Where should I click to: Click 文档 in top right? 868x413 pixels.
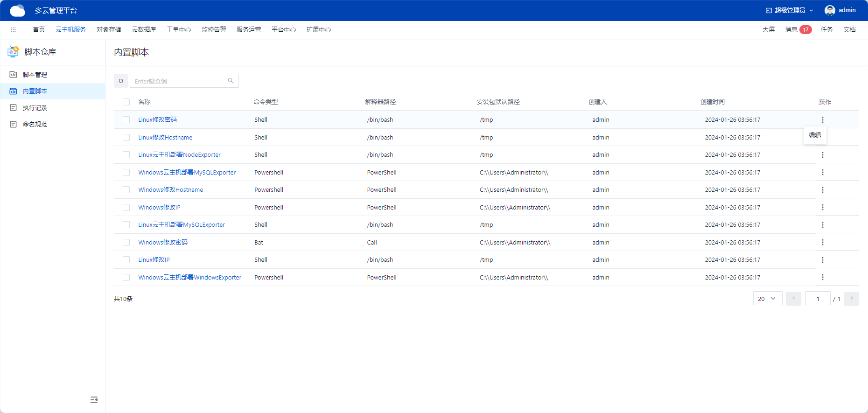tap(849, 29)
